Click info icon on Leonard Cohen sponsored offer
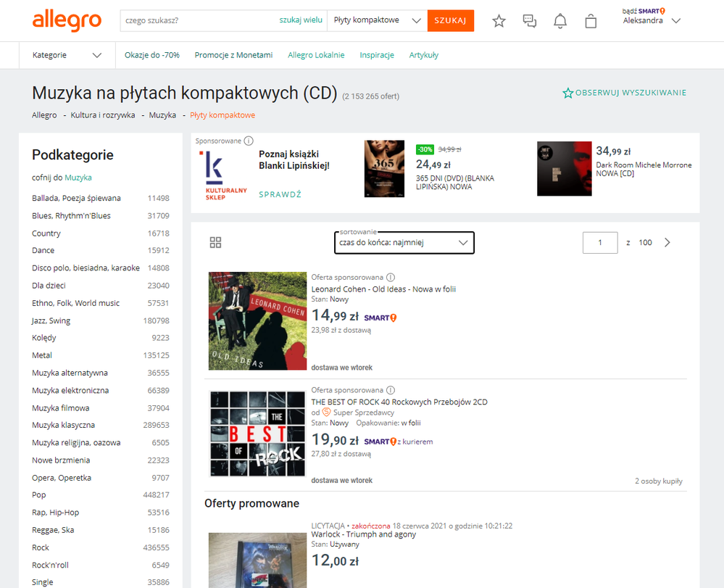The width and height of the screenshot is (724, 588). point(391,277)
